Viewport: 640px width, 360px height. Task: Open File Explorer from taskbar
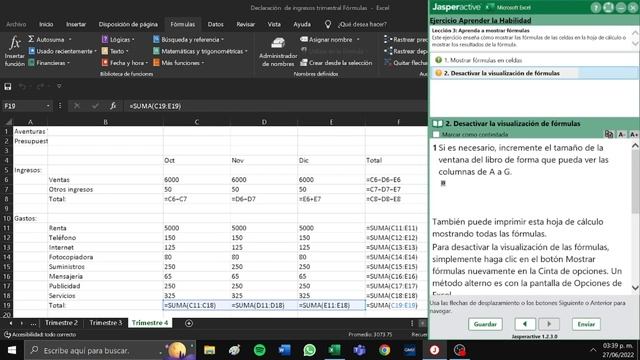pyautogui.click(x=209, y=350)
